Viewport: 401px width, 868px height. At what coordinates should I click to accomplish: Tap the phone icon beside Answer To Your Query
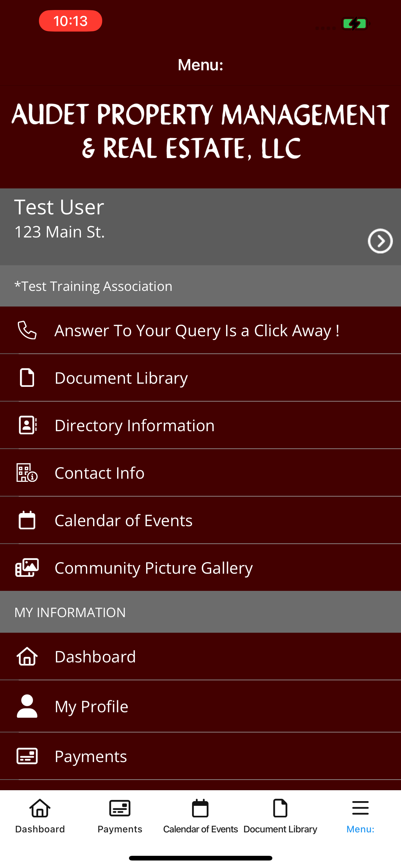[27, 330]
